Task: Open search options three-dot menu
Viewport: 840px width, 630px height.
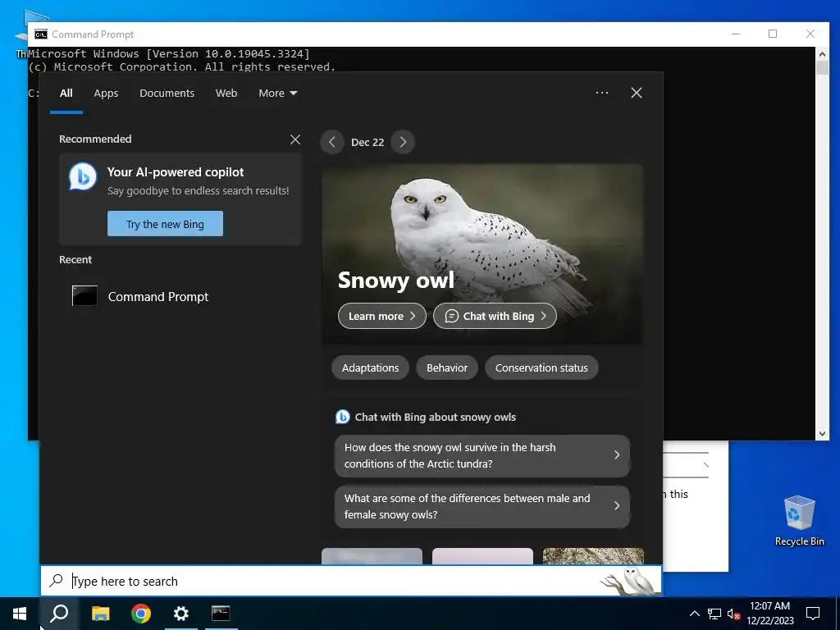Action: tap(602, 93)
